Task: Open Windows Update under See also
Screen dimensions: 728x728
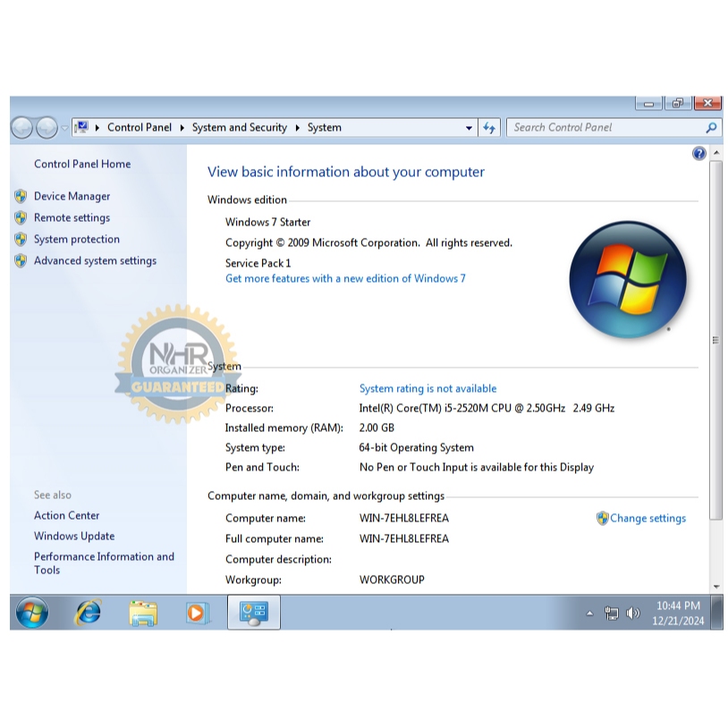Action: tap(74, 536)
